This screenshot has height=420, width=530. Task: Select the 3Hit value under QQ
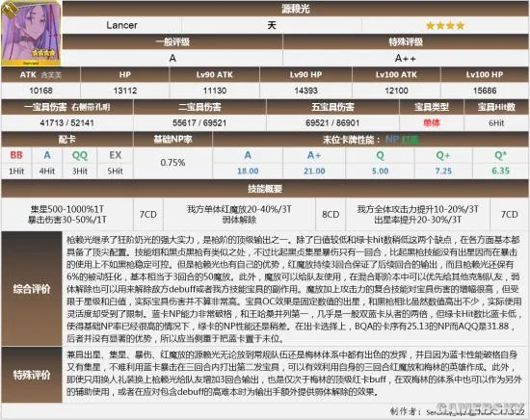[x=80, y=171]
